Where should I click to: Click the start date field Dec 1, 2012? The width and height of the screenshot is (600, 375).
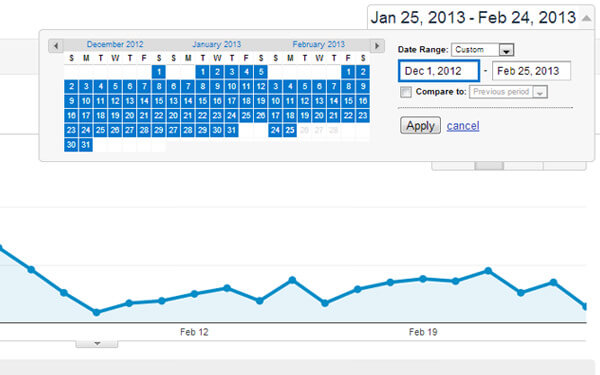(x=439, y=71)
